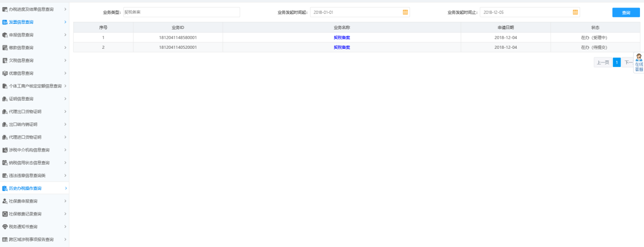
Task: Click the blue 查询 search button
Action: [x=626, y=12]
